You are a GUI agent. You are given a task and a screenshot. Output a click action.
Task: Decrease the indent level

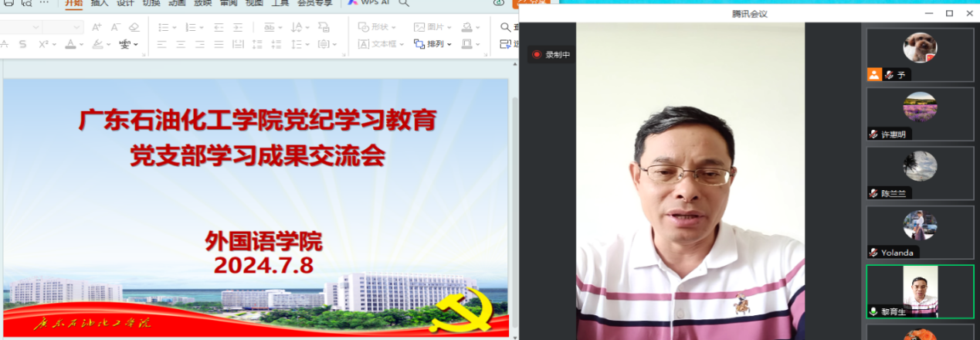(x=219, y=27)
